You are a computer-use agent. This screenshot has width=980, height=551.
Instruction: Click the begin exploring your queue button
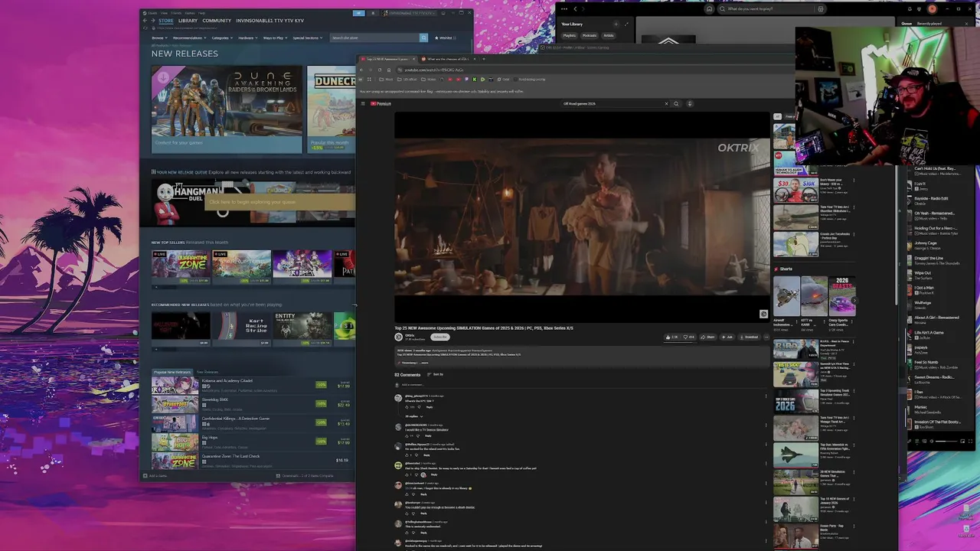281,202
